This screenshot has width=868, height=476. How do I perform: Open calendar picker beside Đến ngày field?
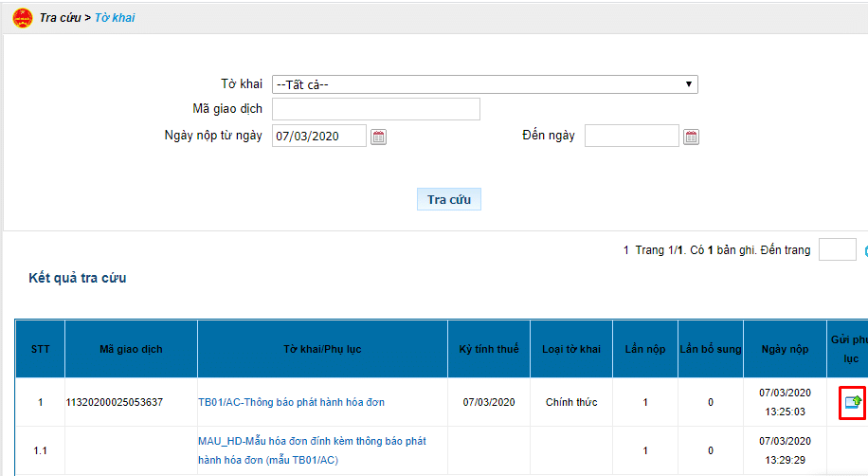pos(691,137)
